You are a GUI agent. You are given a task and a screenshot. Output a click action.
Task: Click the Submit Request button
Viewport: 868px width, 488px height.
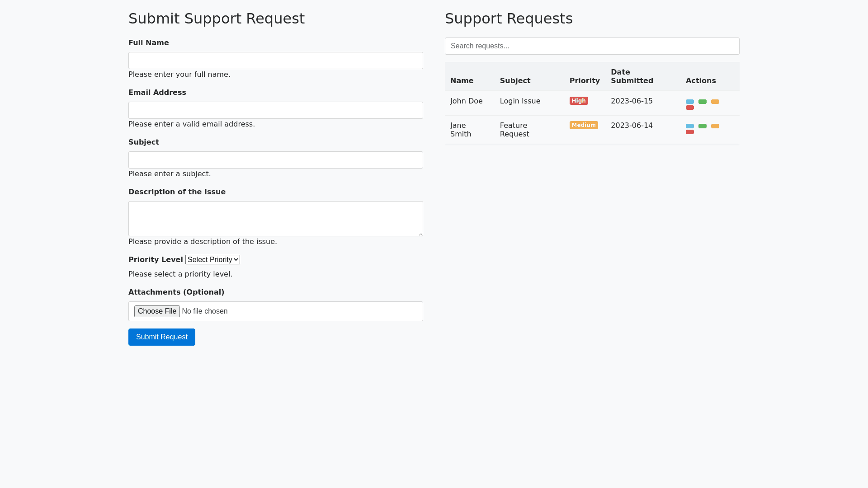tap(161, 337)
